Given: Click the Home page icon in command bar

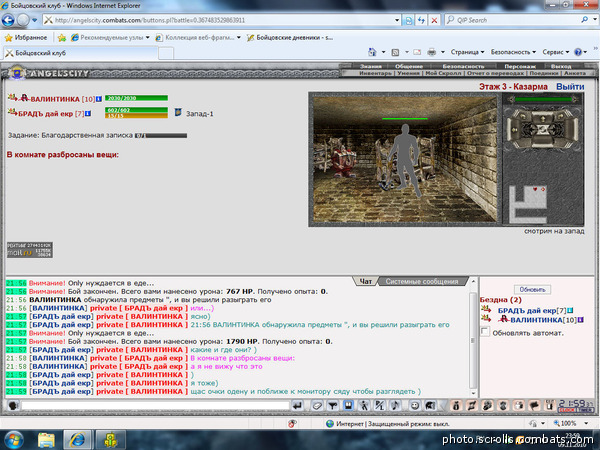Looking at the screenshot, I should pyautogui.click(x=372, y=52).
